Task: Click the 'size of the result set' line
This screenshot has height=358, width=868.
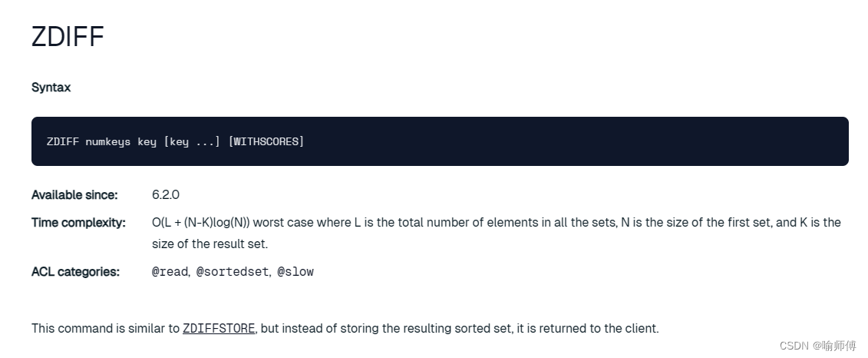Action: [x=210, y=244]
